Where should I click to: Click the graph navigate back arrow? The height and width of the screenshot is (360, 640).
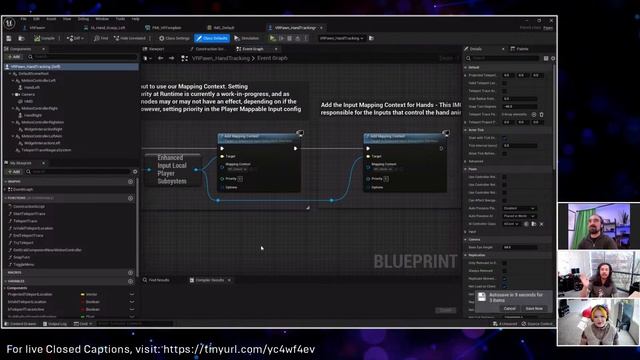(160, 59)
